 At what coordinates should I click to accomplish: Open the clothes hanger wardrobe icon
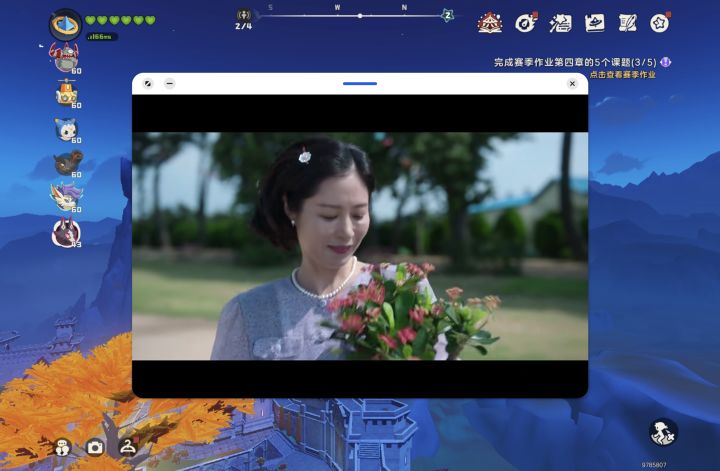[128, 446]
